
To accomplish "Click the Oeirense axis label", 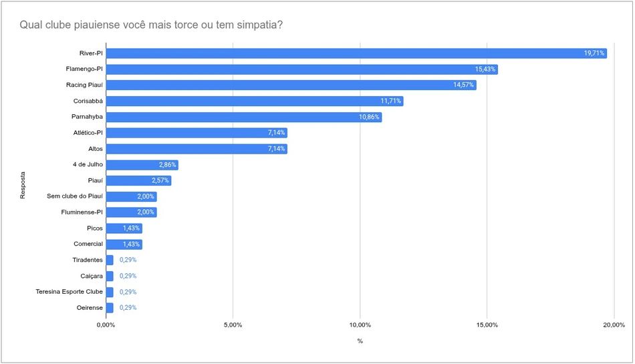I will pos(90,308).
